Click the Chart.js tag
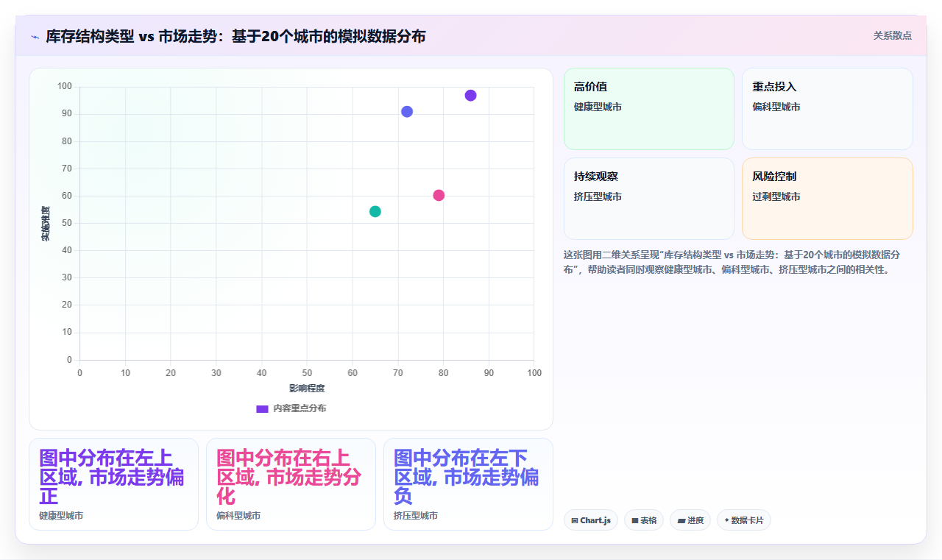 (591, 520)
